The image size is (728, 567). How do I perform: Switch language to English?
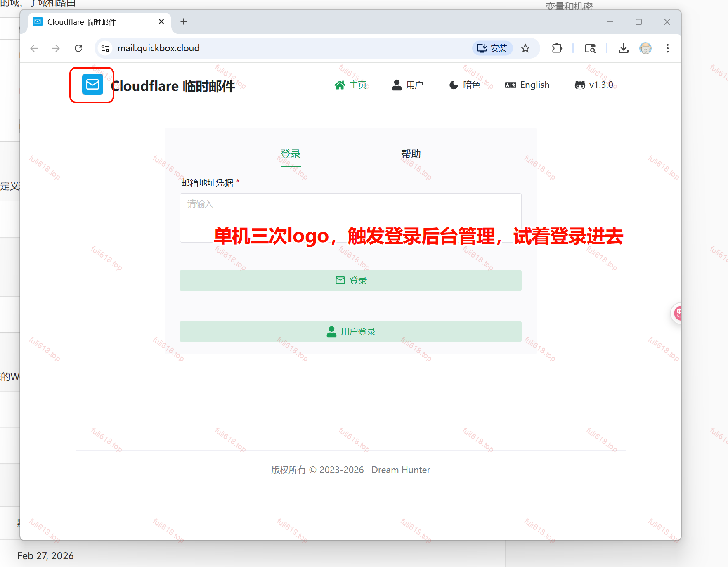coord(527,85)
